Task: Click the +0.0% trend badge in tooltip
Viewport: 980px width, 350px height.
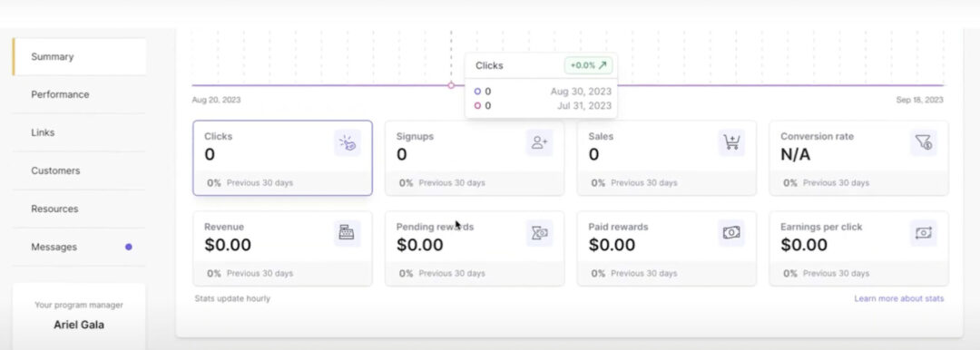Action: click(x=588, y=65)
